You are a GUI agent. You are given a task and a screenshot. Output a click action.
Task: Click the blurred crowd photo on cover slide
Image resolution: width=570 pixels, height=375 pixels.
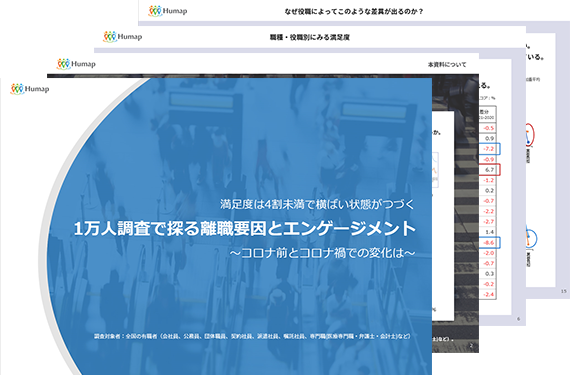click(240, 145)
